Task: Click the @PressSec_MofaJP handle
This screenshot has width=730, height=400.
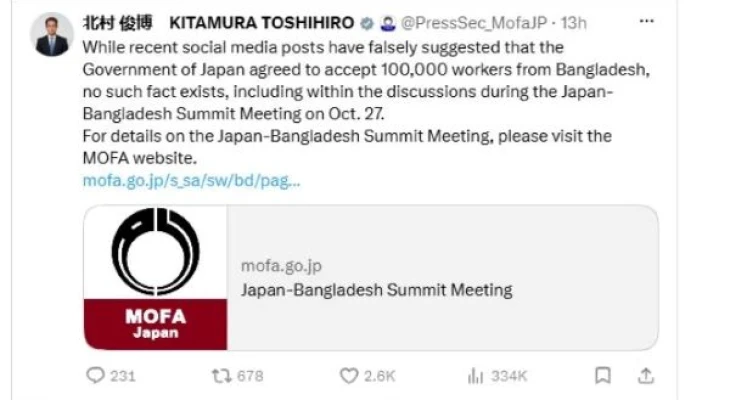Action: click(473, 23)
